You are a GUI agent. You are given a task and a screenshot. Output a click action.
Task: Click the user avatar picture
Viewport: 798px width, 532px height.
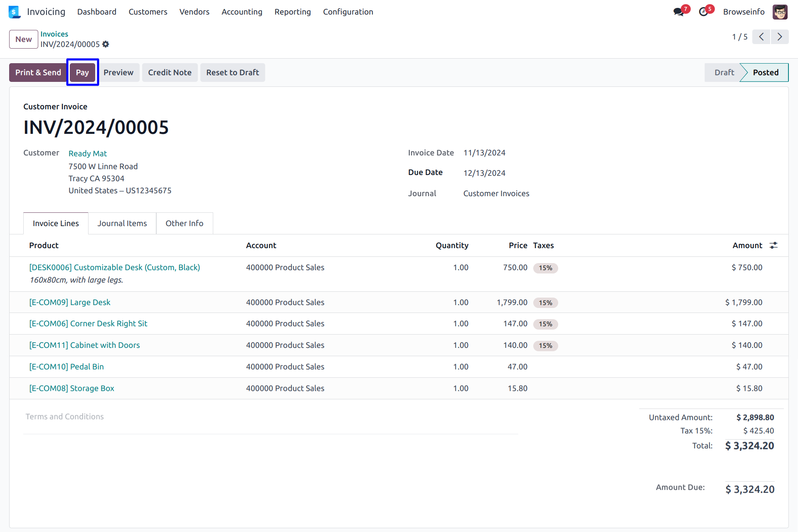tap(780, 12)
